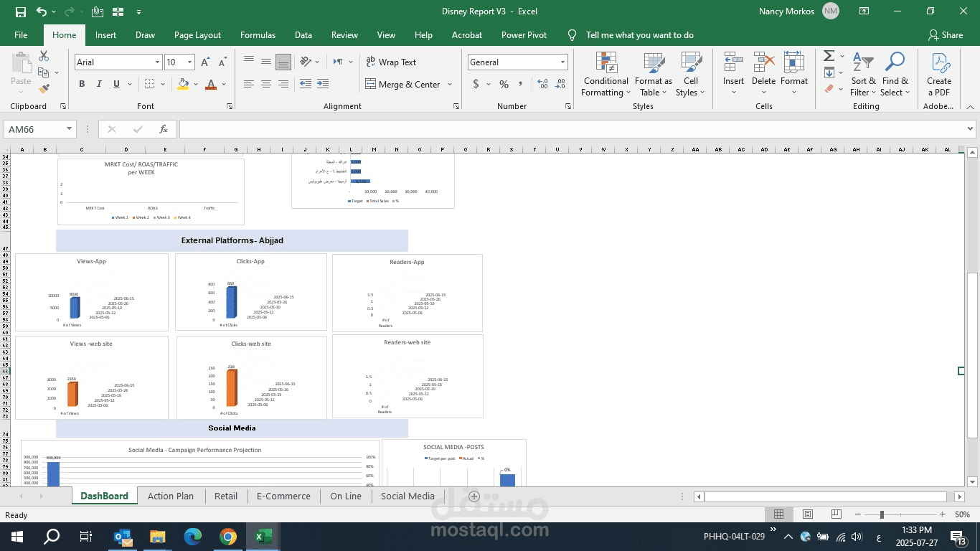980x551 pixels.
Task: Switch to the Insert ribbon tab
Action: 105,35
